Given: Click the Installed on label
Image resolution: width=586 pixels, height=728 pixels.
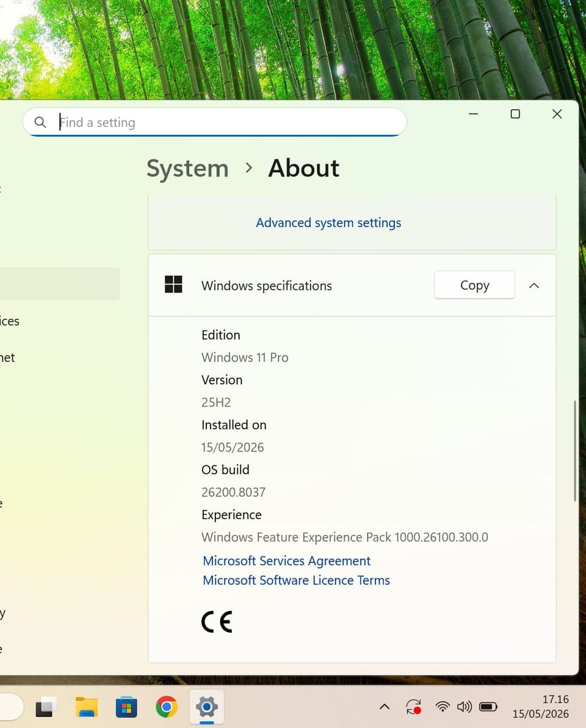Looking at the screenshot, I should [x=234, y=425].
